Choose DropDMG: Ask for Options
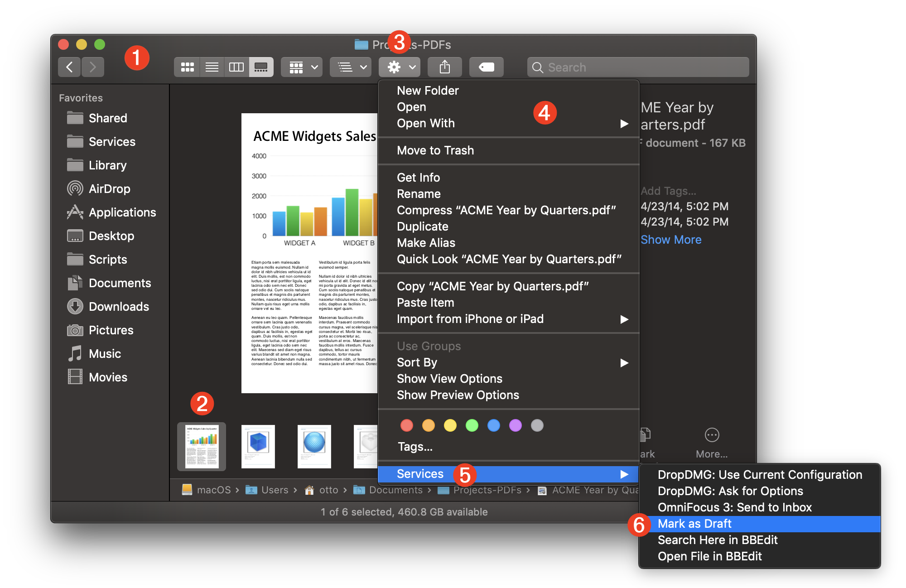906x588 pixels. pyautogui.click(x=760, y=491)
